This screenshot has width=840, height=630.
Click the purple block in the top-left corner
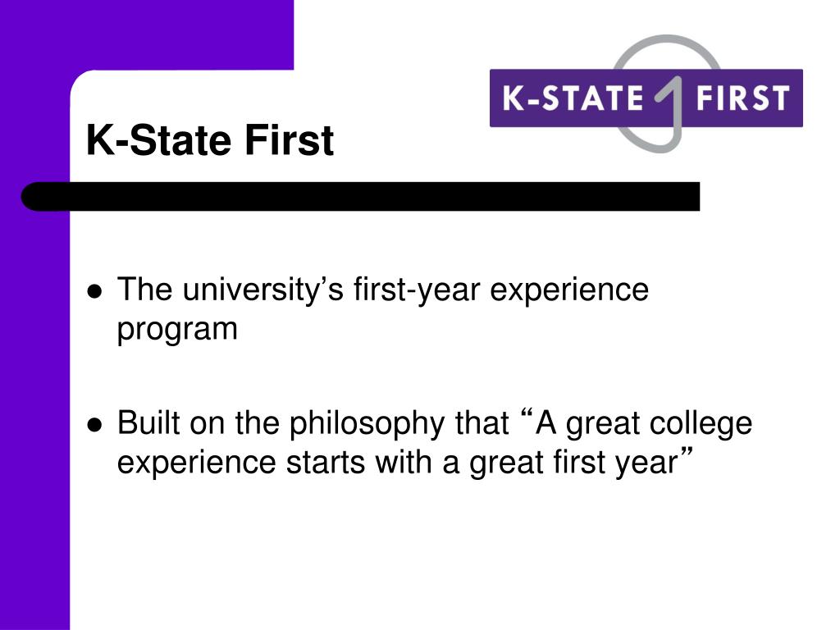(x=147, y=34)
